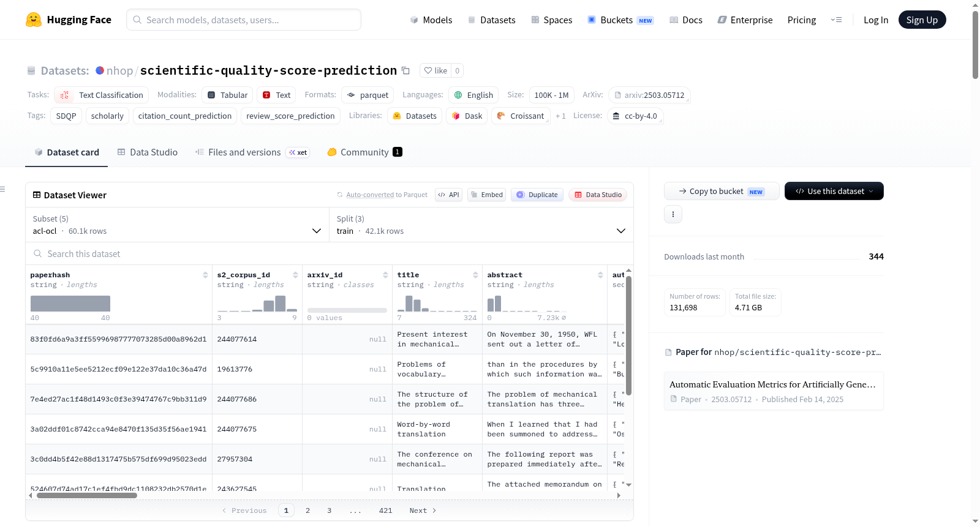Click the Log In link
The image size is (980, 527).
[x=876, y=20]
